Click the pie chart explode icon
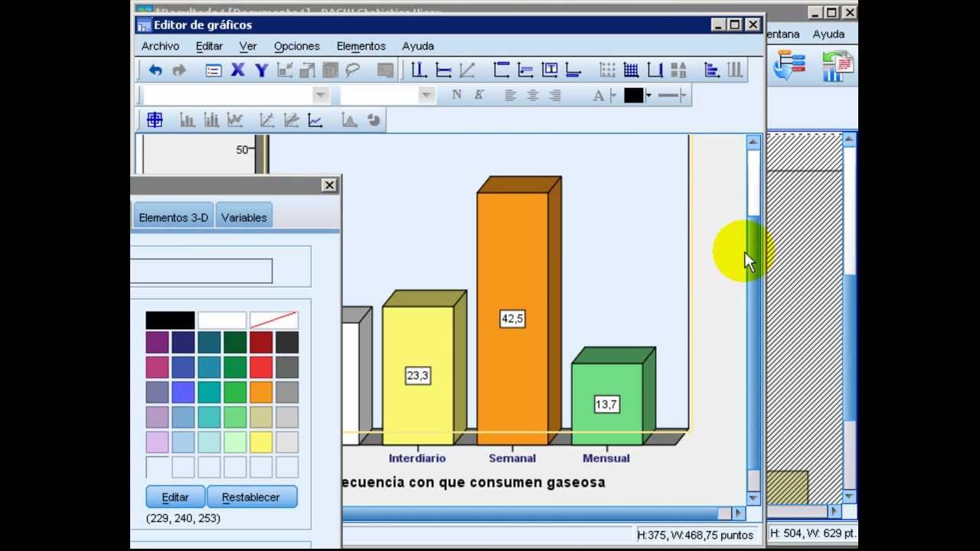This screenshot has height=551, width=980. (x=374, y=120)
